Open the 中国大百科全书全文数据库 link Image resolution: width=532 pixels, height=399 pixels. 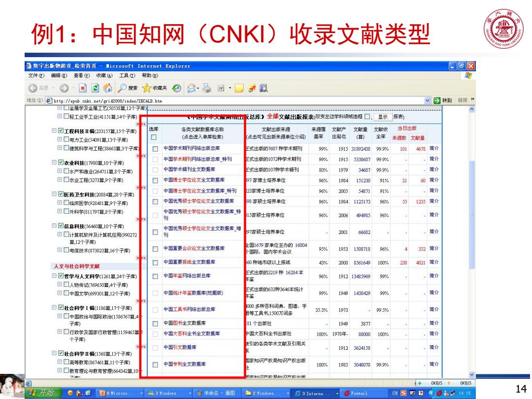pyautogui.click(x=192, y=333)
